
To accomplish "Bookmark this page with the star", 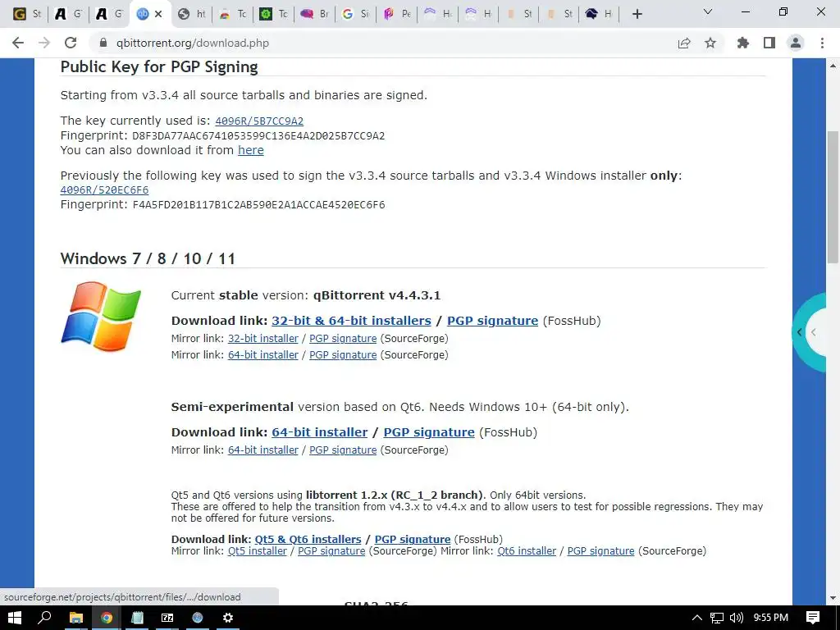I will (710, 43).
